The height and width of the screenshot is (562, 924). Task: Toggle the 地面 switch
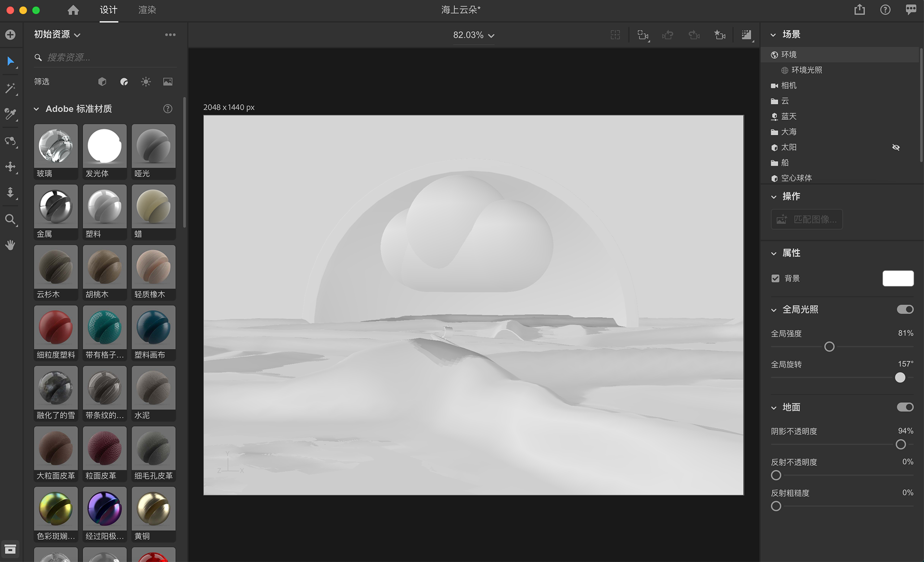[x=905, y=407]
